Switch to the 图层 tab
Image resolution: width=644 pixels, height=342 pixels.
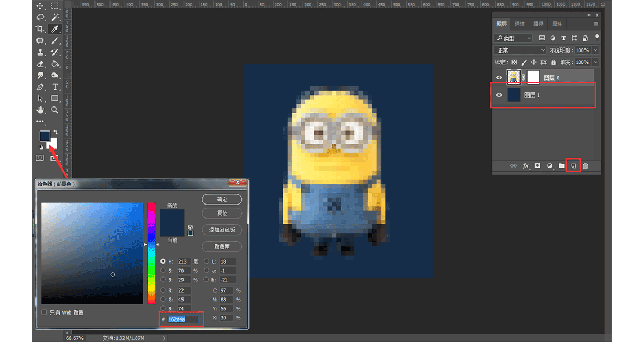pyautogui.click(x=502, y=24)
